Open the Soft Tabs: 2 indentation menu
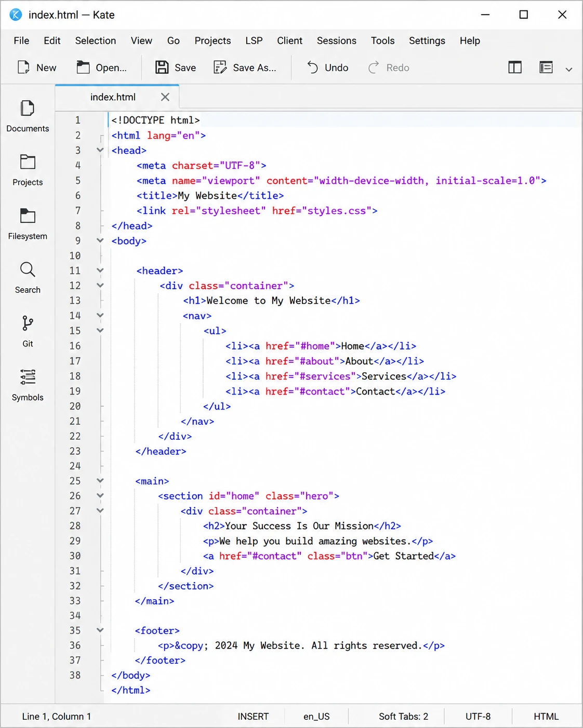This screenshot has width=583, height=728. point(403,717)
